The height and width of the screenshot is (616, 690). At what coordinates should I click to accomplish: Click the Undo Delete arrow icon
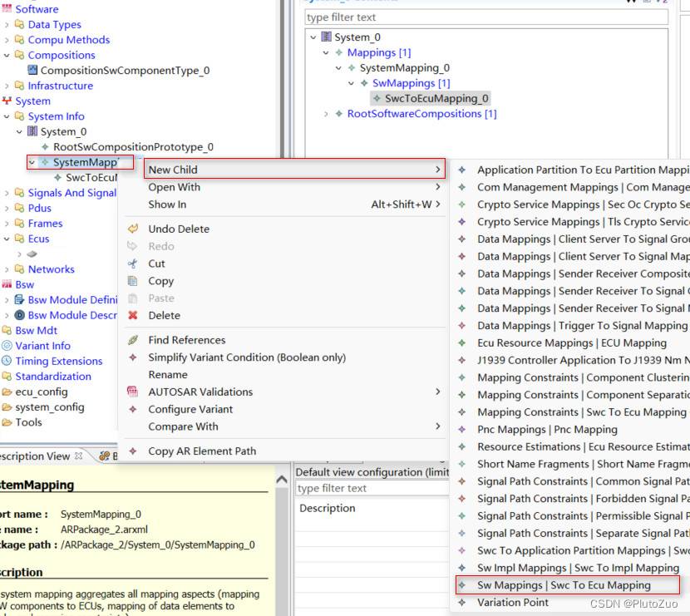coord(133,229)
